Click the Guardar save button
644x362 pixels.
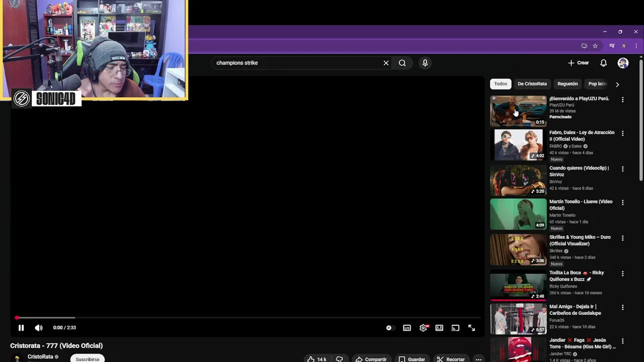(x=412, y=359)
